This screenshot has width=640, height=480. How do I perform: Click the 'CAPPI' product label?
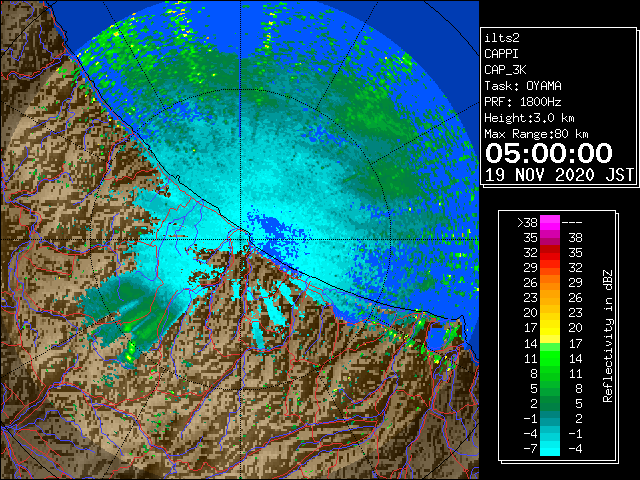click(x=501, y=54)
